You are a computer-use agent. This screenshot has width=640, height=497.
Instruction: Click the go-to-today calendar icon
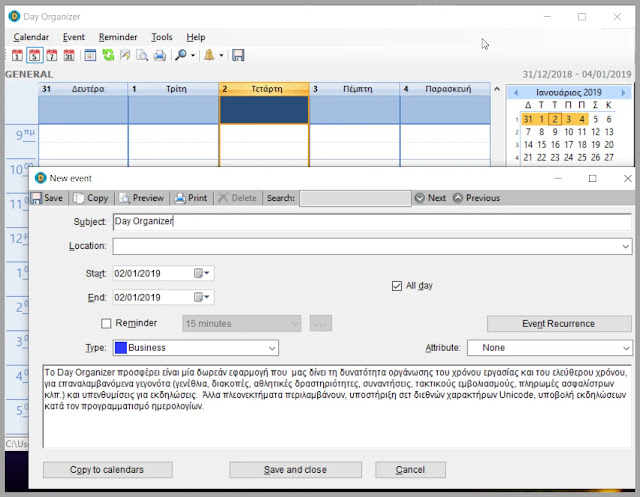pyautogui.click(x=90, y=55)
